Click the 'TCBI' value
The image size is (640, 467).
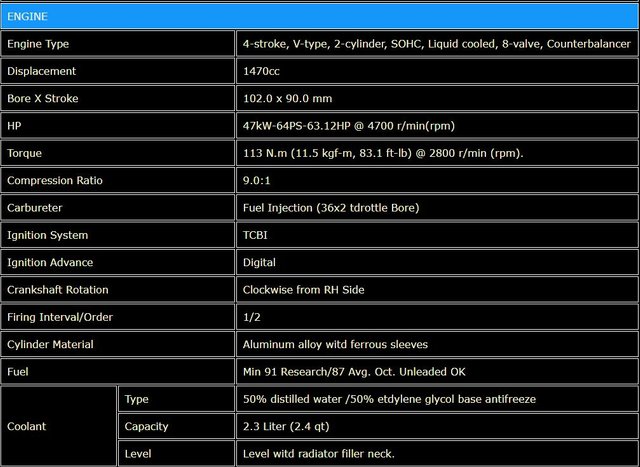[x=255, y=235]
